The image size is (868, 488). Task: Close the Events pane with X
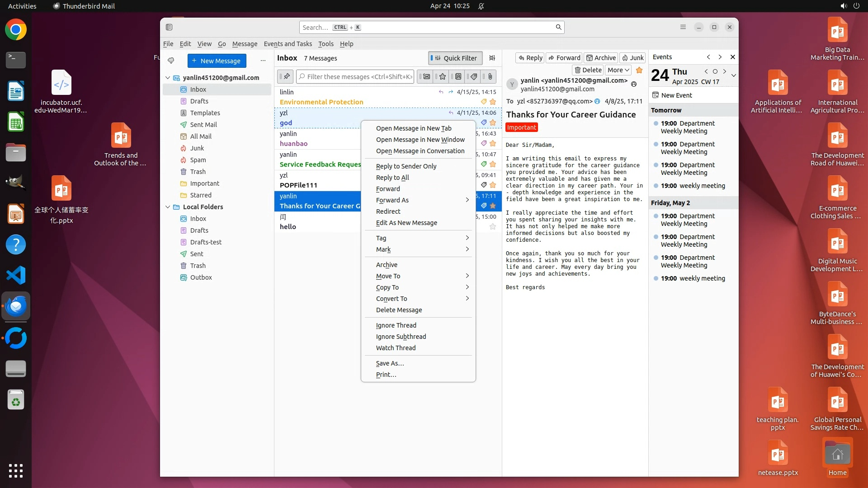pos(733,57)
